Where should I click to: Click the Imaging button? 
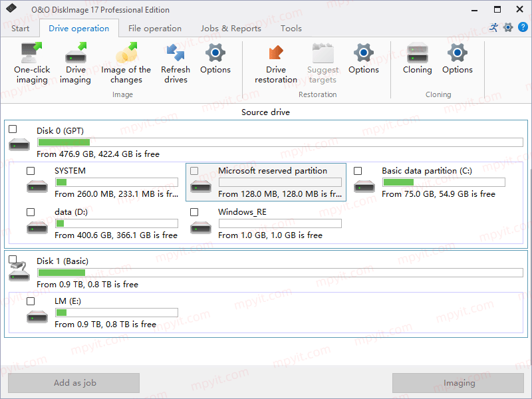458,383
